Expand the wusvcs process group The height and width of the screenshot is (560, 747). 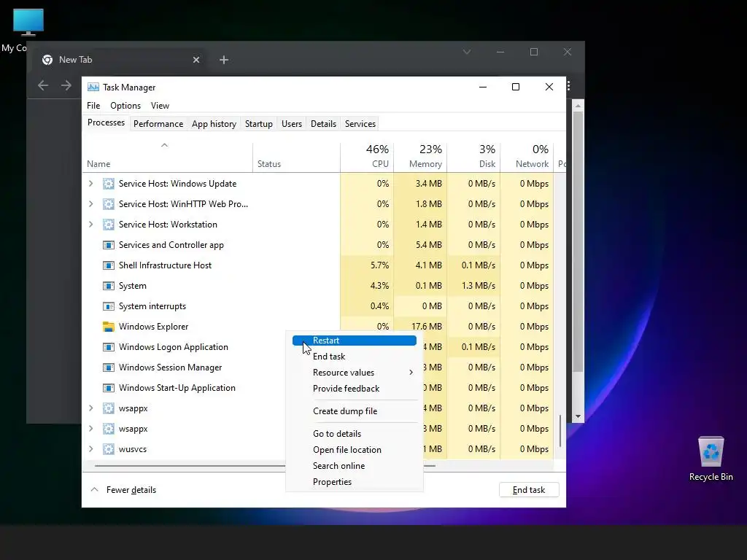point(91,449)
